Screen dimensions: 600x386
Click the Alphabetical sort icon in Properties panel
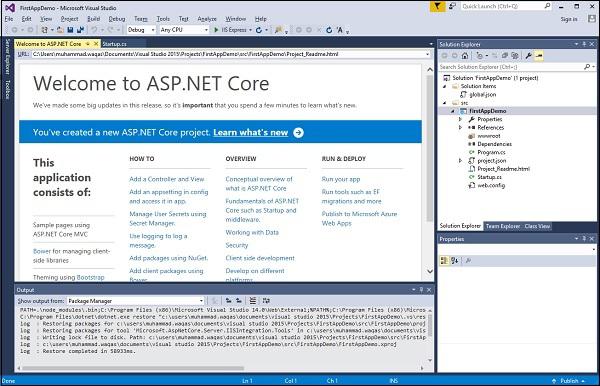[x=454, y=261]
